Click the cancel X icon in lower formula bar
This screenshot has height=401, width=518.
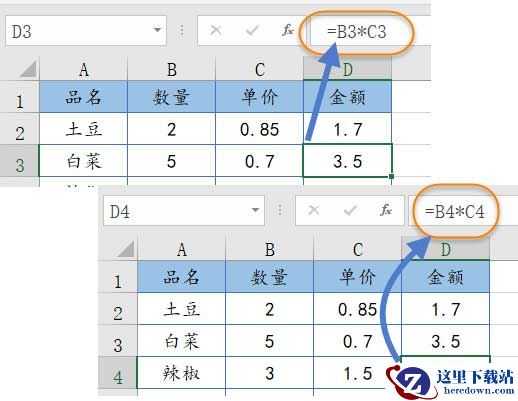click(314, 210)
